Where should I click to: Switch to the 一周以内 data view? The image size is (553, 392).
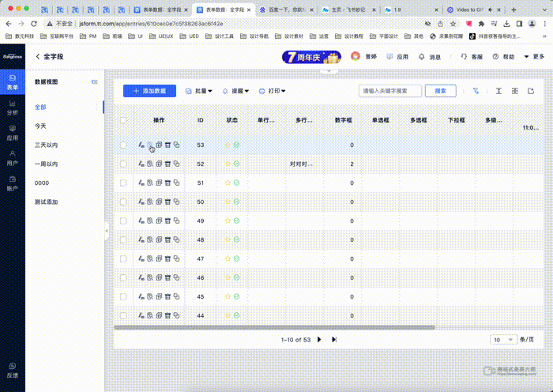[46, 164]
